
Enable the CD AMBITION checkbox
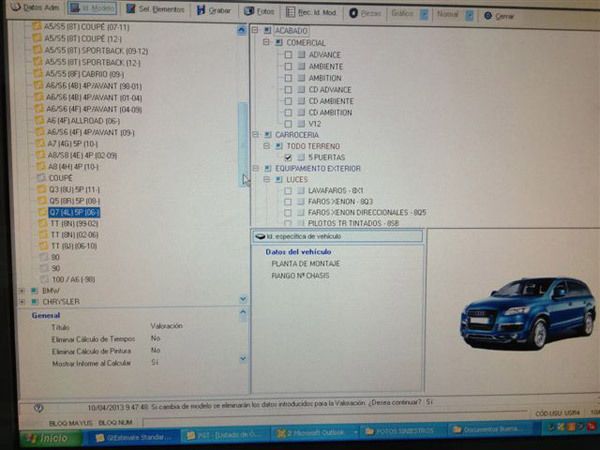pyautogui.click(x=288, y=112)
